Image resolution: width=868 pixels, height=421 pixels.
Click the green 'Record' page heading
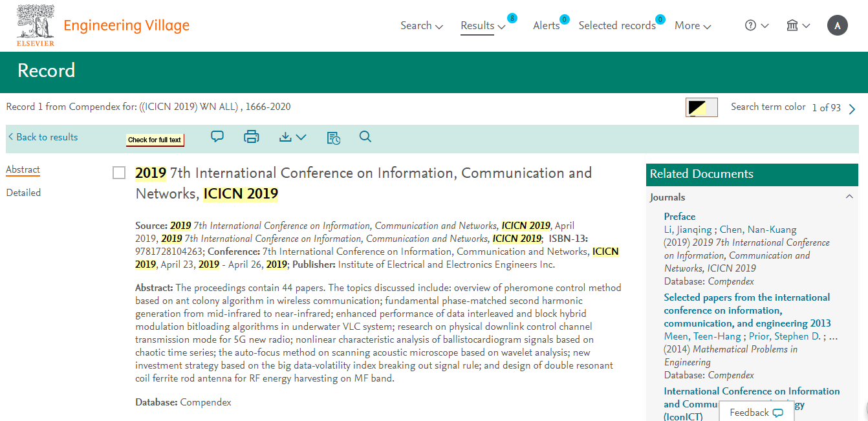coord(46,70)
